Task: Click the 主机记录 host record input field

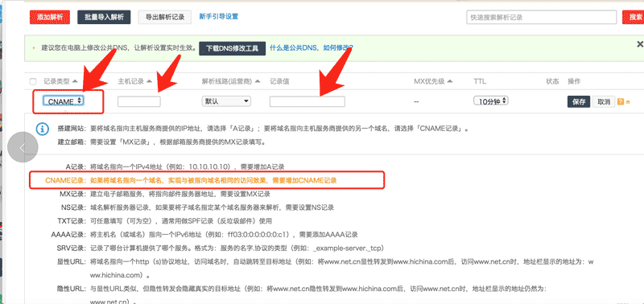Action: pyautogui.click(x=138, y=102)
